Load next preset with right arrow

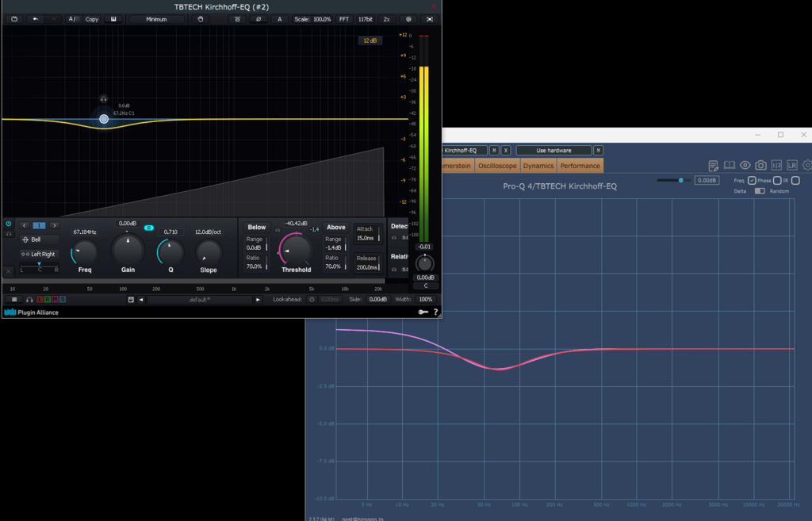[258, 299]
